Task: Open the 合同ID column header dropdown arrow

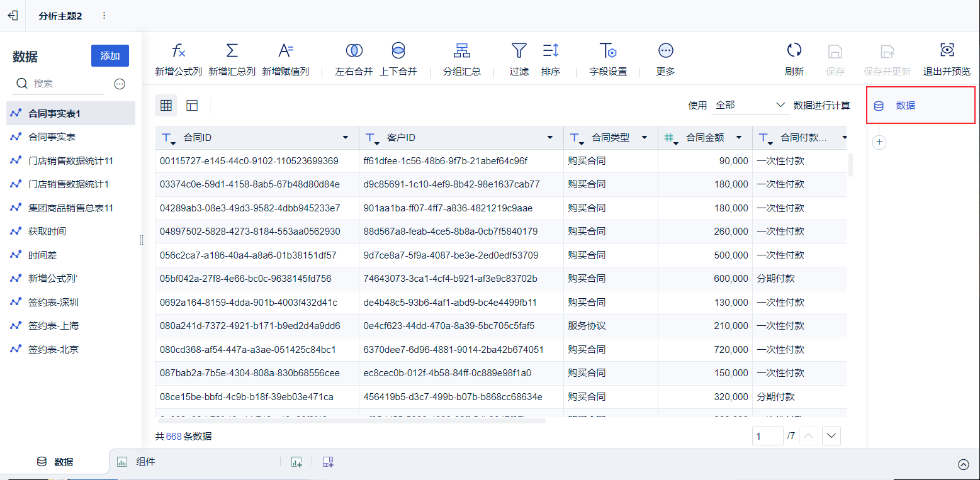Action: pos(345,138)
